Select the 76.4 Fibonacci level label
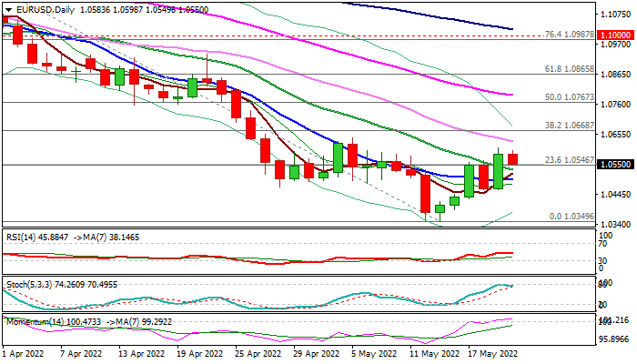Screen dimensions: 637x364 point(571,35)
